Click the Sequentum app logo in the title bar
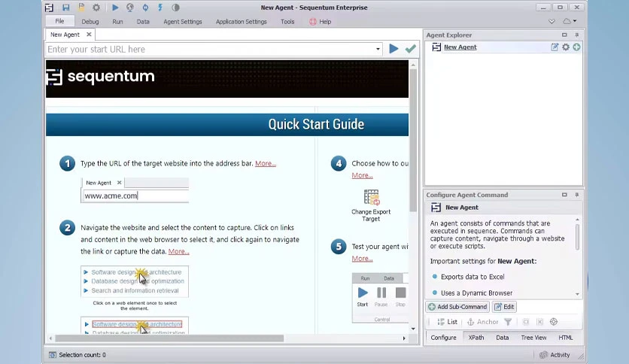This screenshot has height=364, width=629. click(50, 8)
